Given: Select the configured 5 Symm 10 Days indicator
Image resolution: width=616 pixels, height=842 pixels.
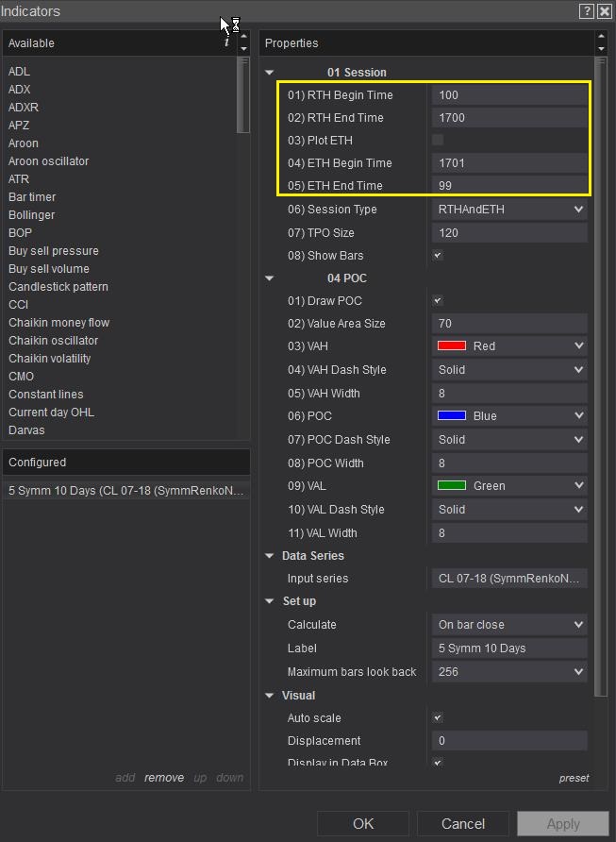Looking at the screenshot, I should coord(125,491).
